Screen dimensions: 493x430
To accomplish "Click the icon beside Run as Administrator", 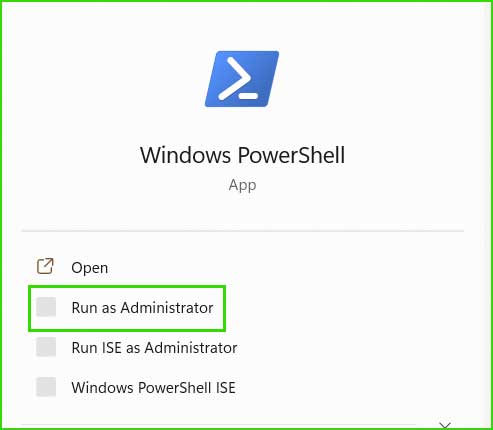I will point(46,307).
